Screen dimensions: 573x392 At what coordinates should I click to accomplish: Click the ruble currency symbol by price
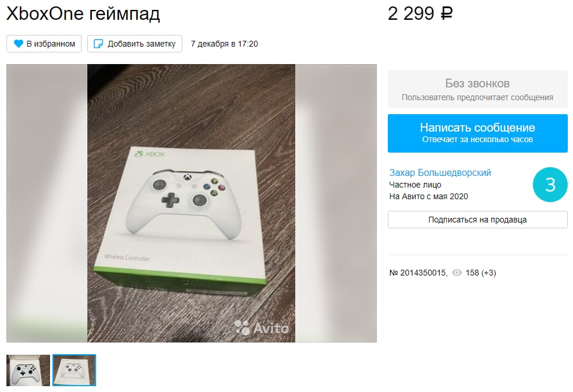447,14
